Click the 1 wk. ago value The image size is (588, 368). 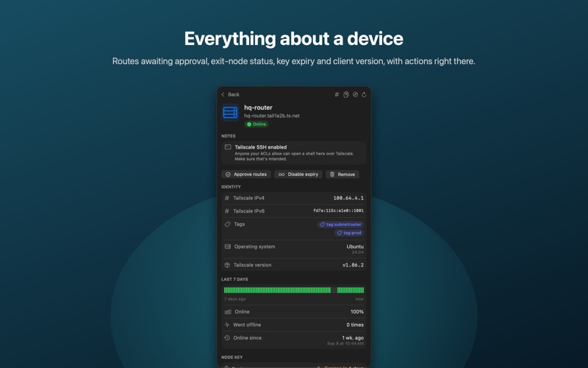353,338
